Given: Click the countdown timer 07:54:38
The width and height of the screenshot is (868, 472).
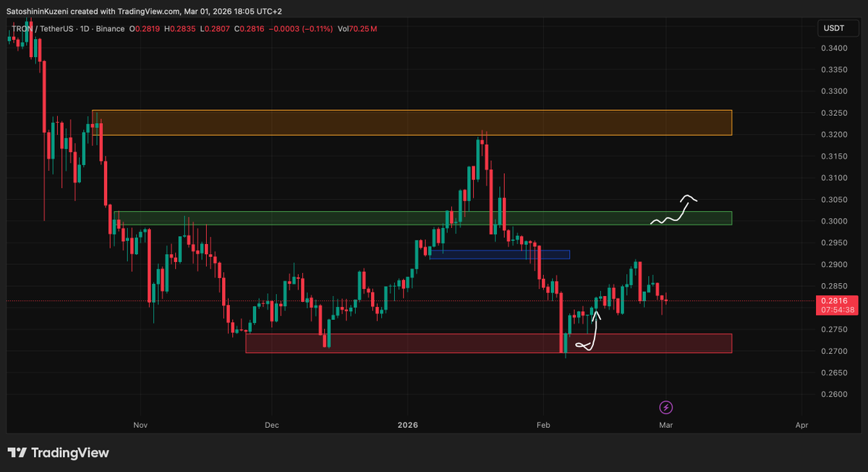Looking at the screenshot, I should click(x=836, y=310).
